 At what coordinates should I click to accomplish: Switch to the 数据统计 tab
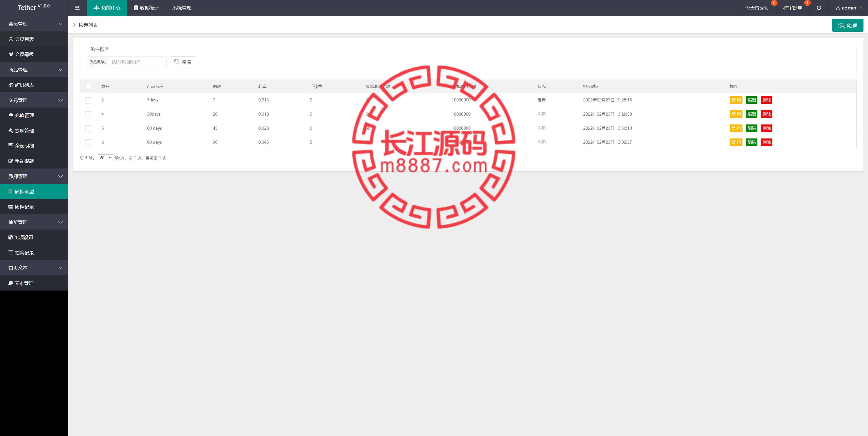click(x=146, y=8)
